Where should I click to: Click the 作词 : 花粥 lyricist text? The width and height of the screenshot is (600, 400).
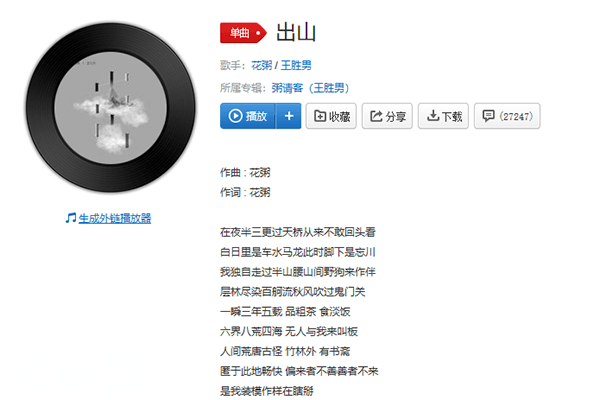pos(245,192)
